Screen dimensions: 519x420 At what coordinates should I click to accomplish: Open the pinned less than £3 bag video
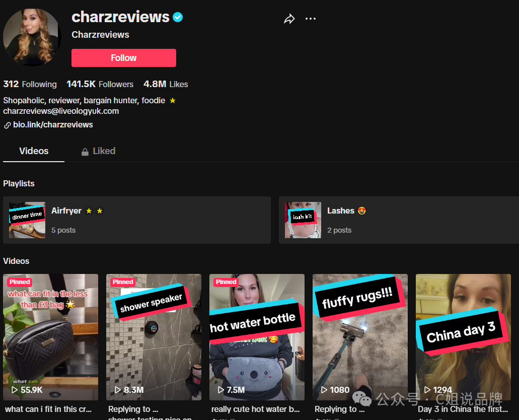coord(51,337)
